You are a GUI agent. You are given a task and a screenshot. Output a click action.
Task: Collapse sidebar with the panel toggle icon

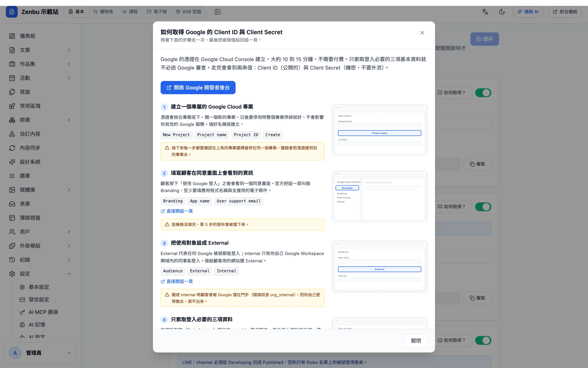pos(217,12)
